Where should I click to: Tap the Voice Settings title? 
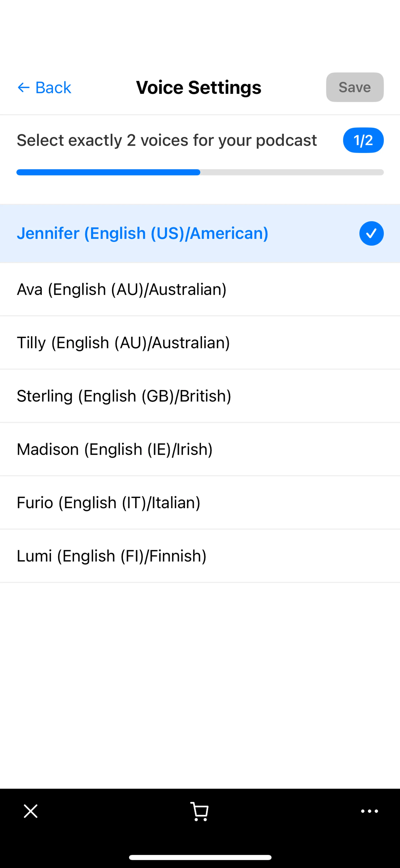tap(199, 88)
